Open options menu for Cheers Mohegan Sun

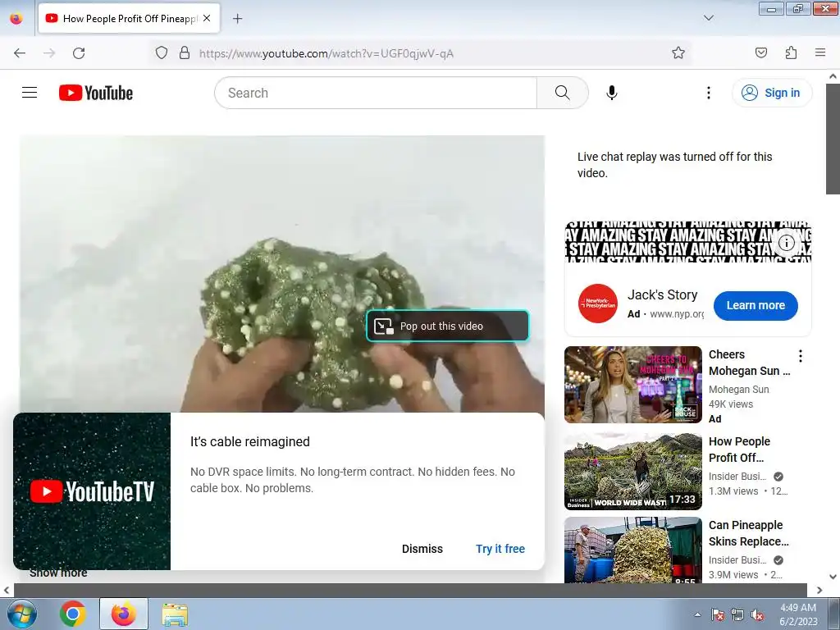(801, 356)
